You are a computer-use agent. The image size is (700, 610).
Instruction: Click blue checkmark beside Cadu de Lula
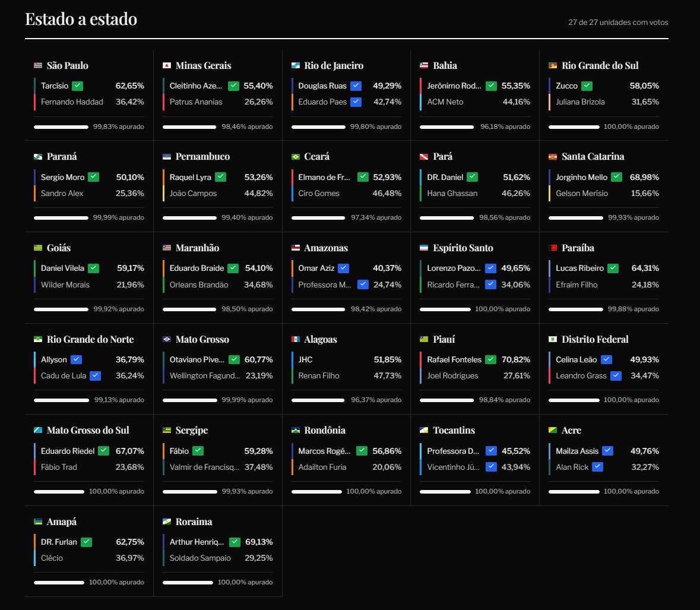pos(95,375)
